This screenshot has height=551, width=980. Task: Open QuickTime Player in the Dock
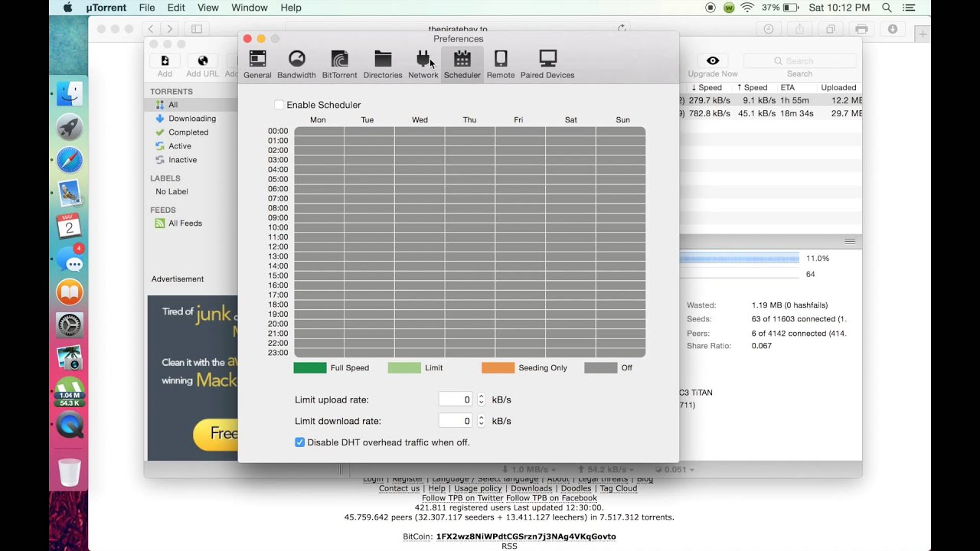pos(70,424)
